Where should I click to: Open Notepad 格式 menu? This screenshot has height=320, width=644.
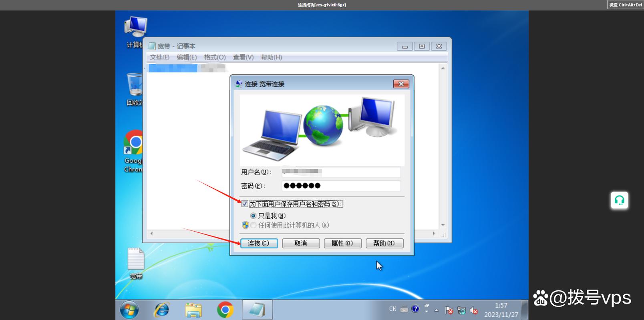[215, 57]
